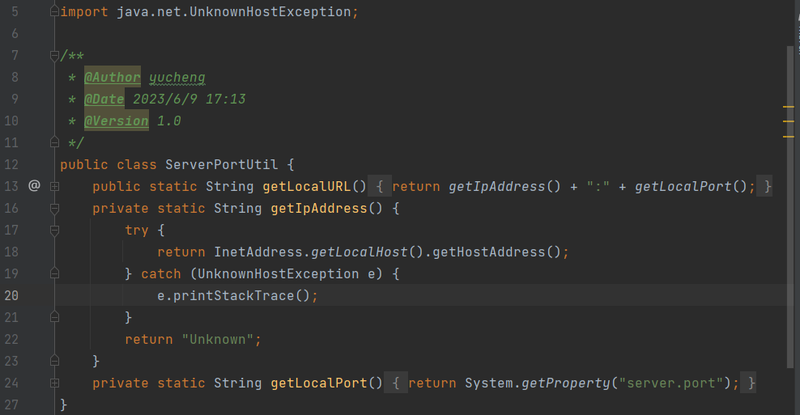The image size is (800, 415).
Task: Click the vertical editor scrollbar thumb
Action: (790, 207)
